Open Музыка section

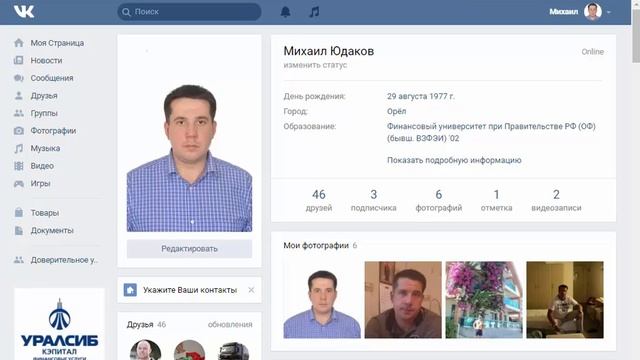(45, 148)
